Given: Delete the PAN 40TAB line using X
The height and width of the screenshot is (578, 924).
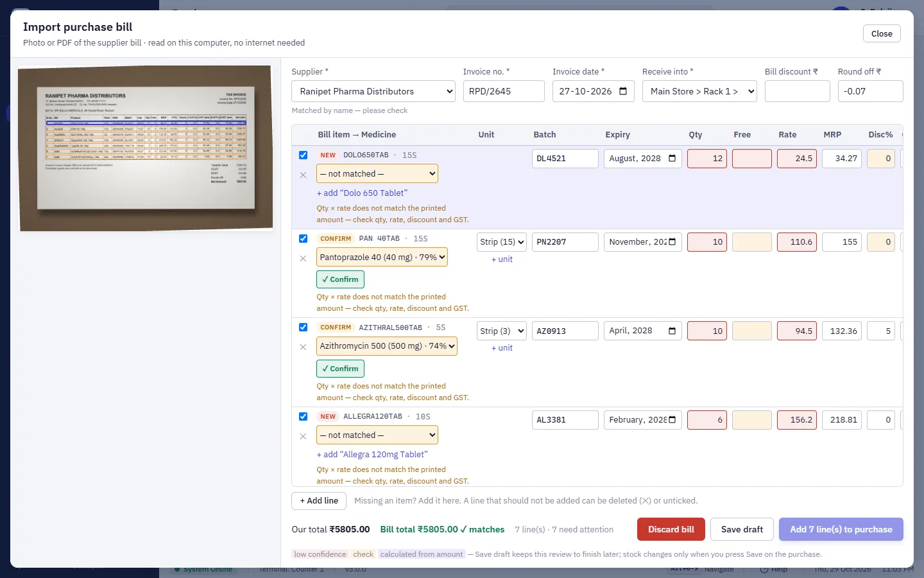Looking at the screenshot, I should pyautogui.click(x=303, y=258).
